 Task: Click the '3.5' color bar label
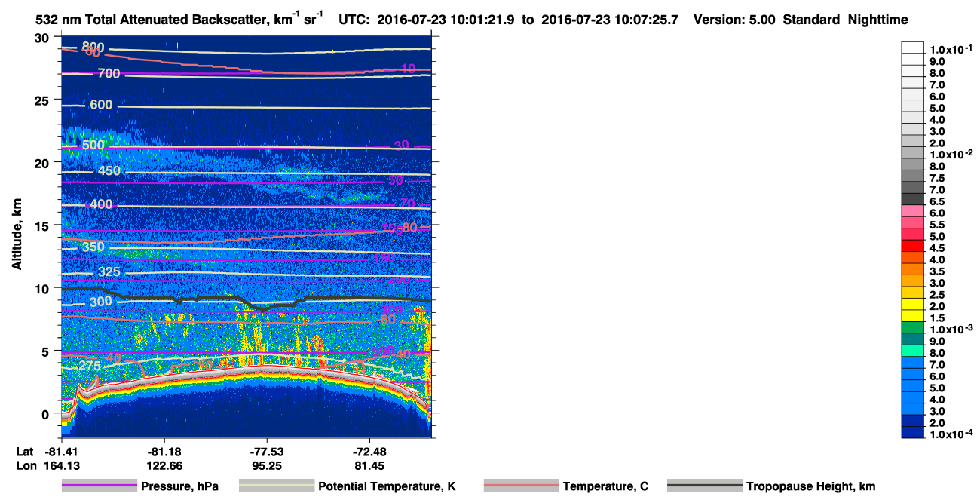pyautogui.click(x=936, y=271)
